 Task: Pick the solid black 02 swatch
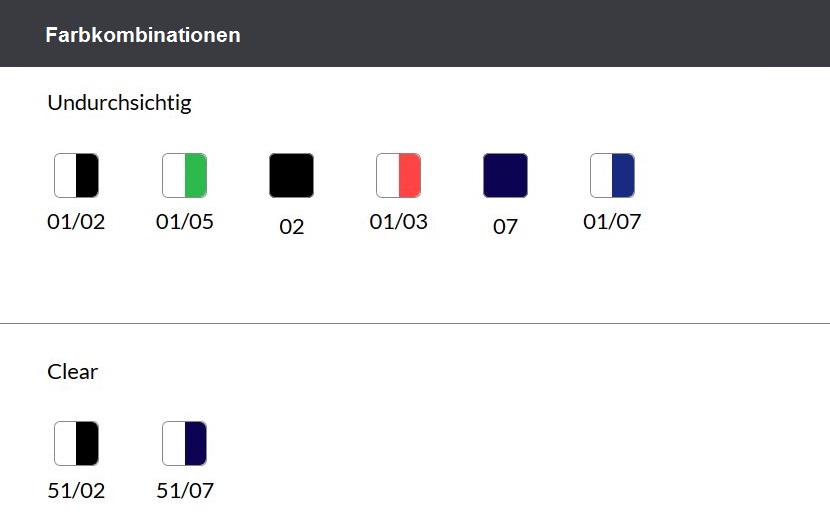(x=291, y=176)
